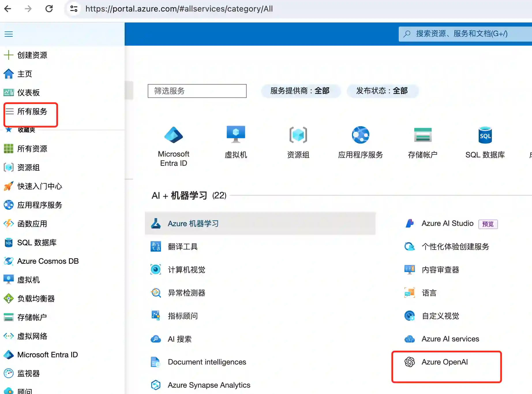Click the browser back arrow
Image resolution: width=532 pixels, height=394 pixels.
(x=8, y=9)
